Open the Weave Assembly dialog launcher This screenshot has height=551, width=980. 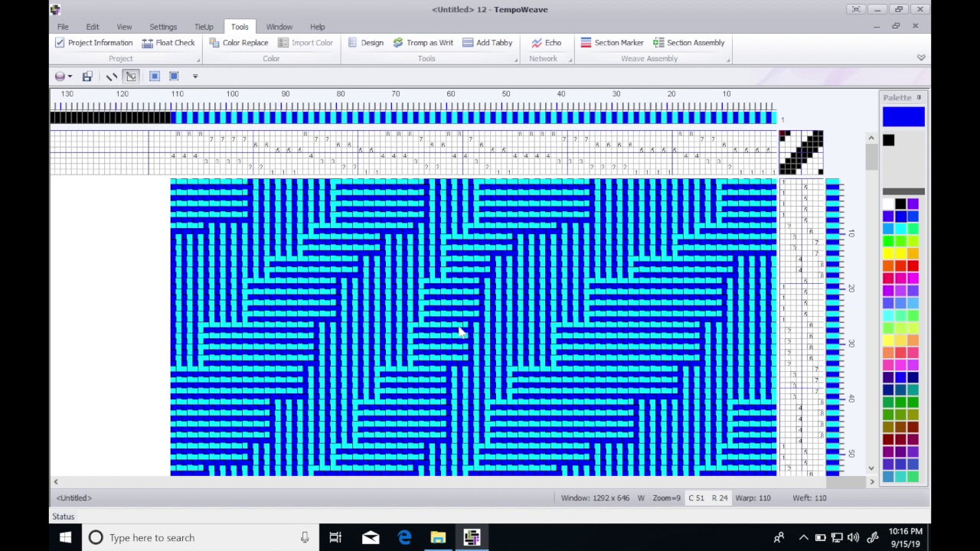click(728, 60)
